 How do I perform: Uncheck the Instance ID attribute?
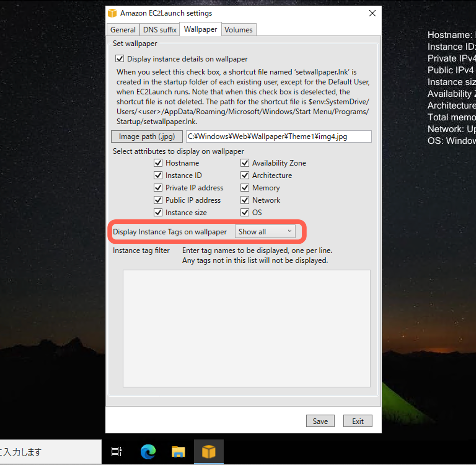coord(158,175)
